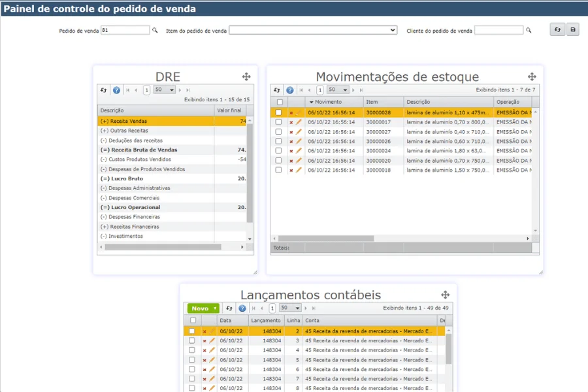
Task: Sort accounting entries by Conta column
Action: pyautogui.click(x=369, y=320)
